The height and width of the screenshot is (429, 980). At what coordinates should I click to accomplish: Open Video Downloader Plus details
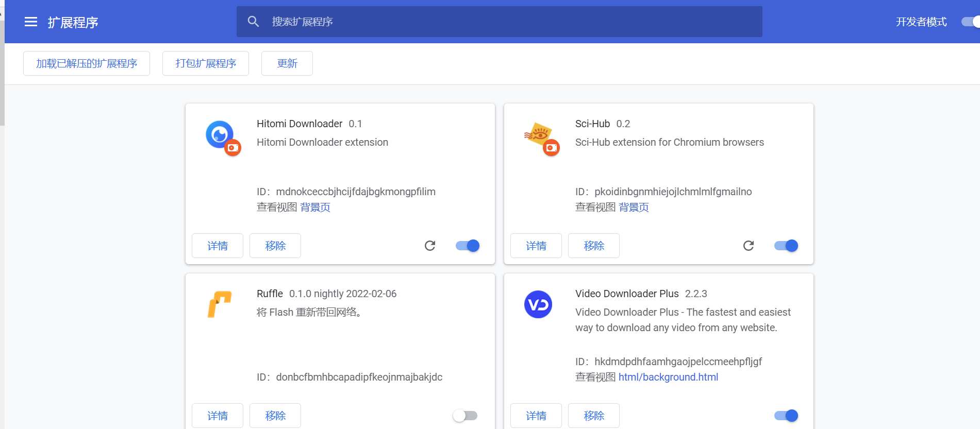click(x=536, y=416)
